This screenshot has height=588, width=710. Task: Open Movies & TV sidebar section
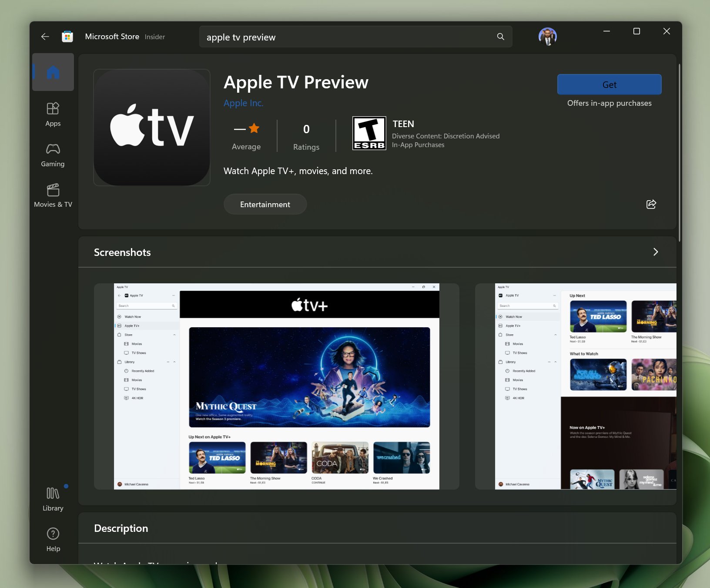53,195
